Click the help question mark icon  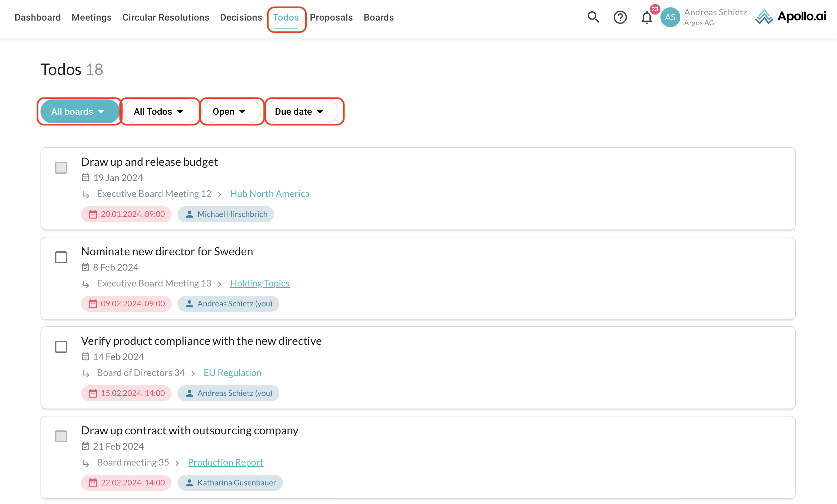pyautogui.click(x=620, y=17)
